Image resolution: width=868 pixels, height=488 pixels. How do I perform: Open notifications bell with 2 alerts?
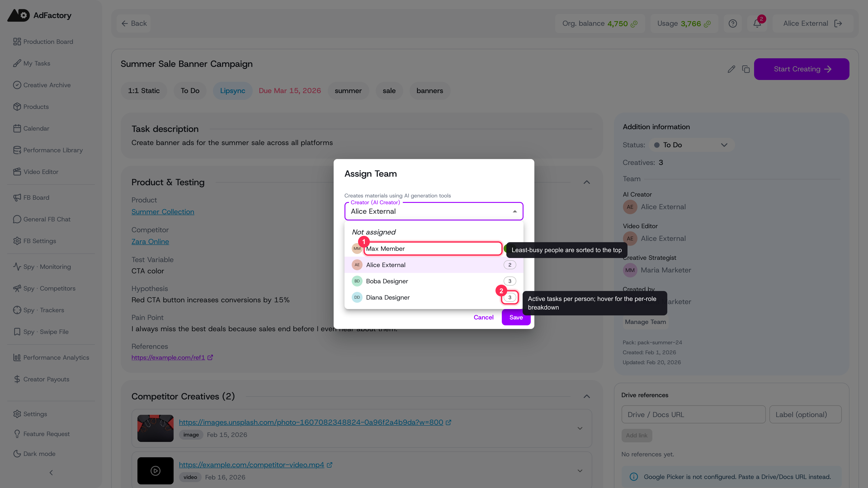(757, 23)
